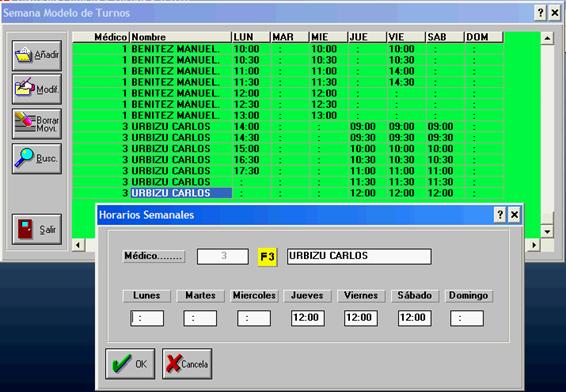This screenshot has width=566, height=392.
Task: Click the Jueves day button
Action: 308,296
